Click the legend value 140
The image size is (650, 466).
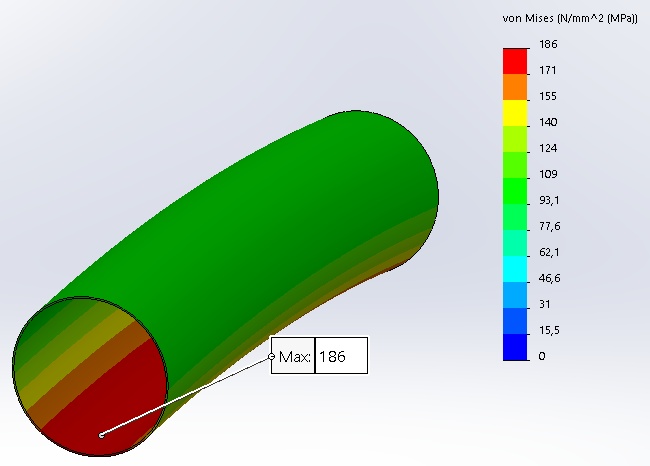click(548, 122)
